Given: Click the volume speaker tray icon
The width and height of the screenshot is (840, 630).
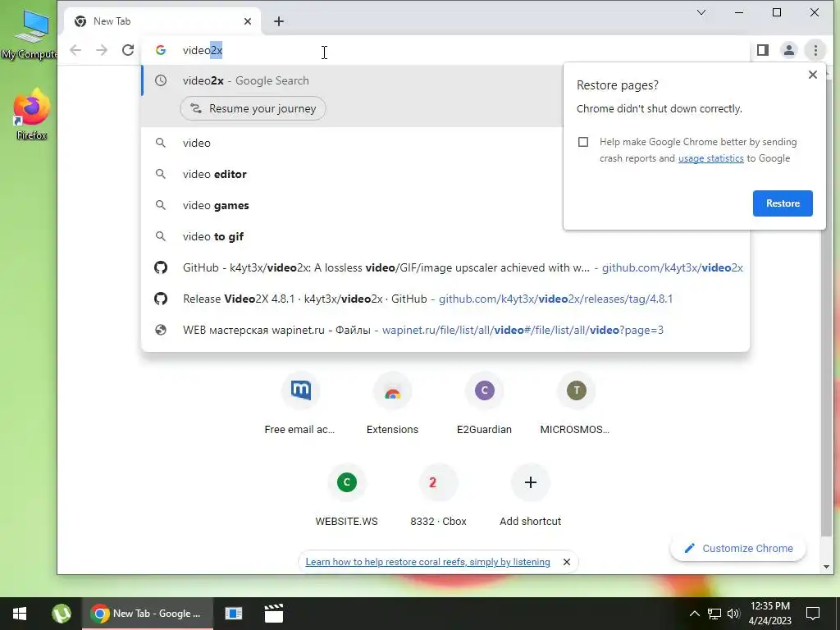Looking at the screenshot, I should (733, 614).
